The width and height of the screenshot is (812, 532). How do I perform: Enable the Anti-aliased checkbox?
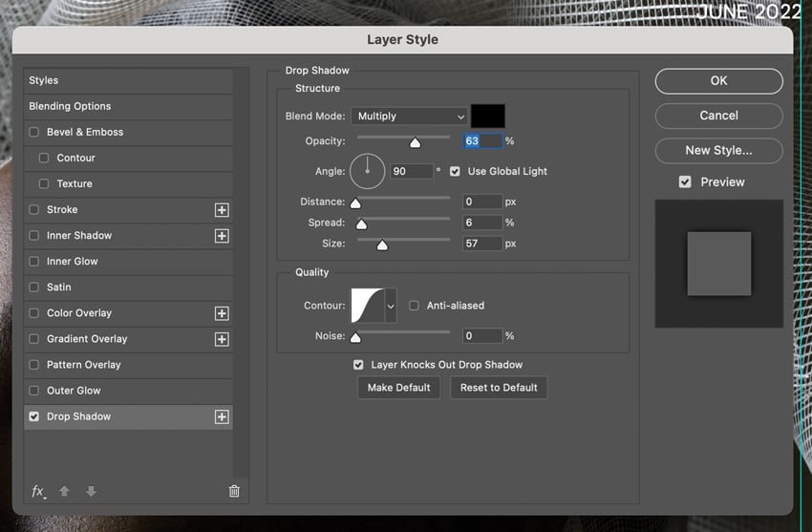(414, 306)
